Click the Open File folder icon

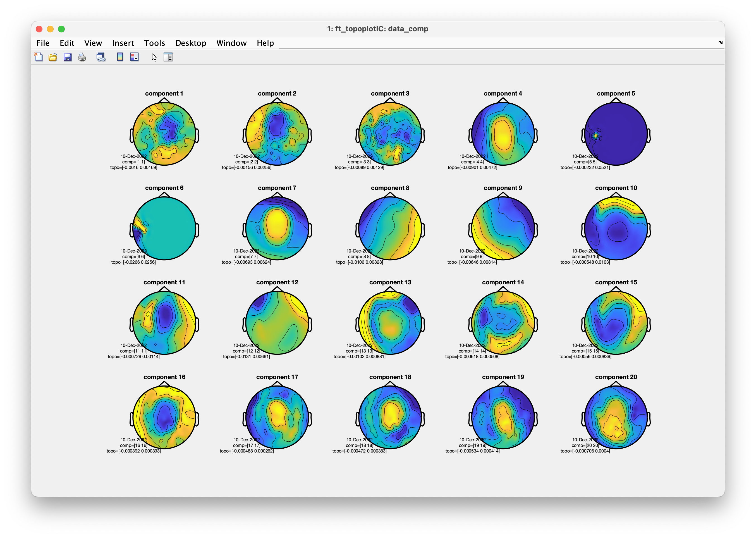tap(53, 57)
